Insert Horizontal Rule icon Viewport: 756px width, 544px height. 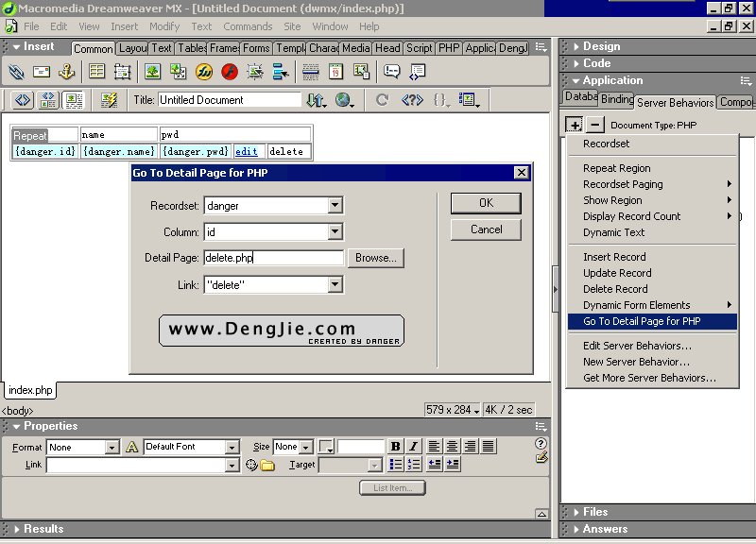tap(311, 73)
